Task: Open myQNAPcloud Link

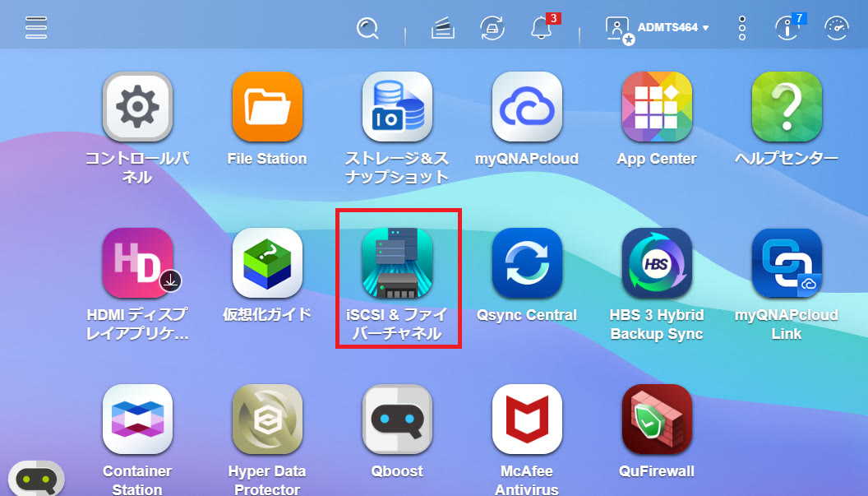Action: coord(787,262)
